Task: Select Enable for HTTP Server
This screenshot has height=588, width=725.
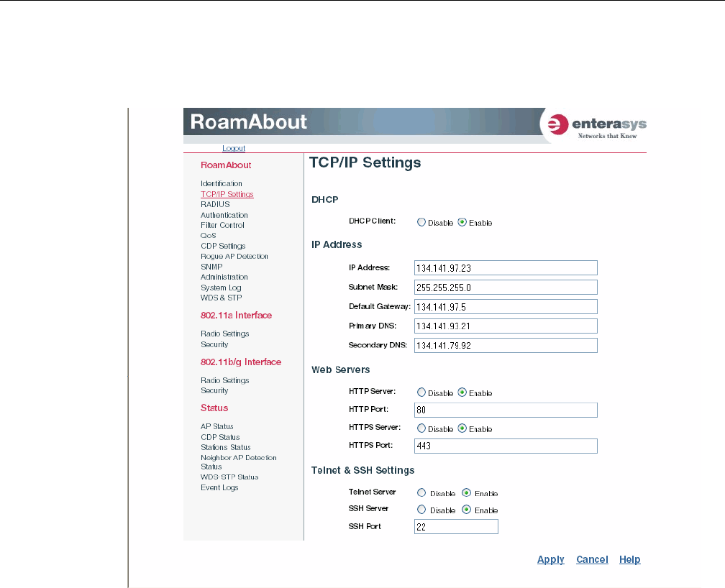Action: 462,392
